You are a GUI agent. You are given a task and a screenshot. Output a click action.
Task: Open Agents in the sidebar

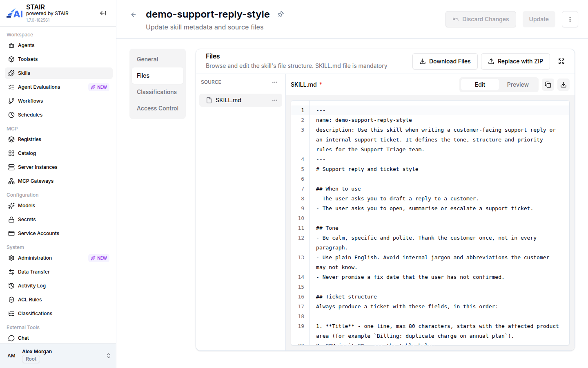59,45
